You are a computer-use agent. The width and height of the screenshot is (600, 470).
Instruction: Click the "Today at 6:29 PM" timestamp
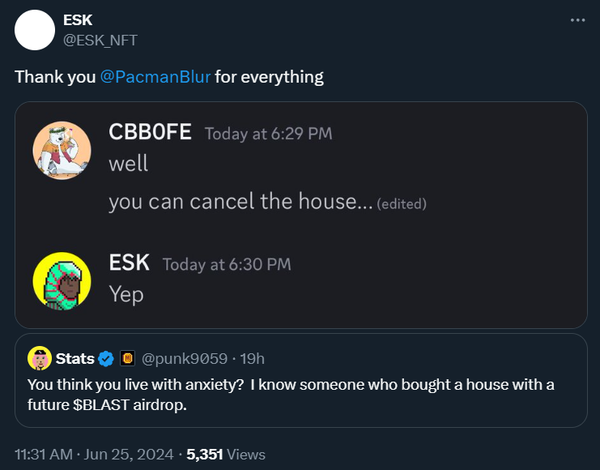[268, 135]
